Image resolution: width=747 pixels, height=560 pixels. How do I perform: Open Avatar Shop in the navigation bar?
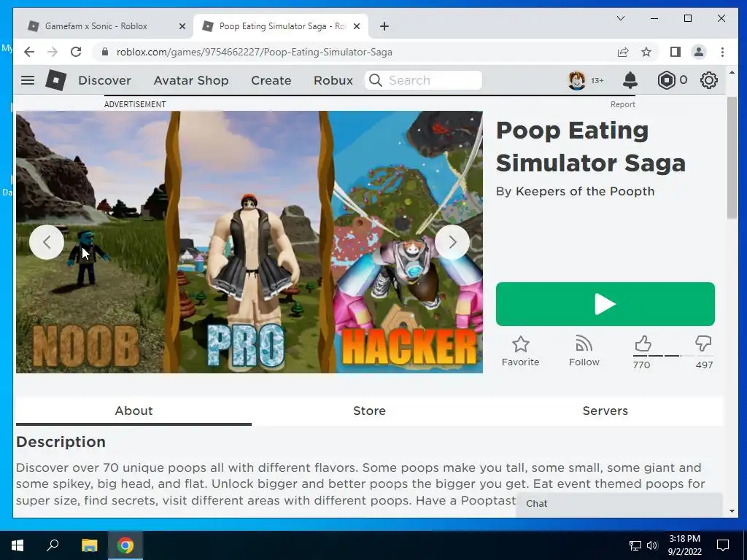191,80
